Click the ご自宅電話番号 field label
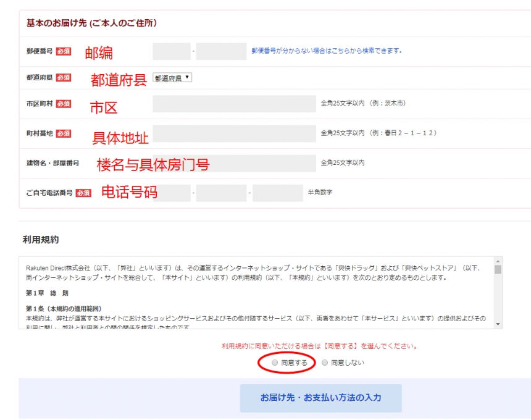 pos(49,193)
